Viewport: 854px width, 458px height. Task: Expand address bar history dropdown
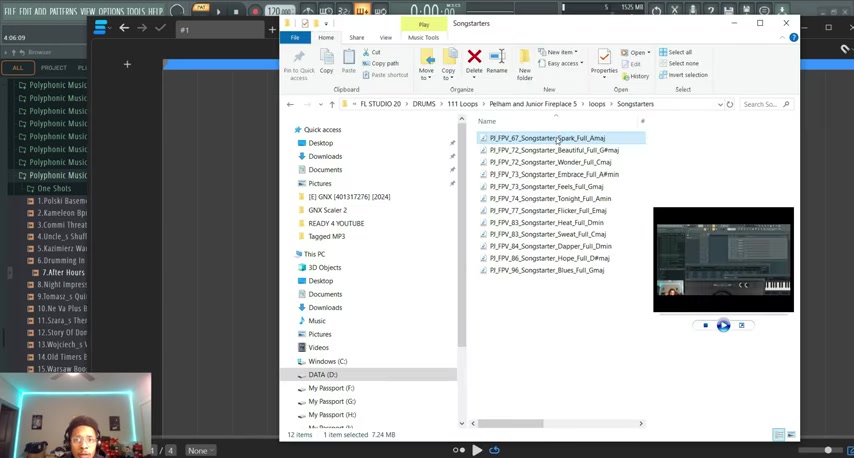tap(720, 105)
